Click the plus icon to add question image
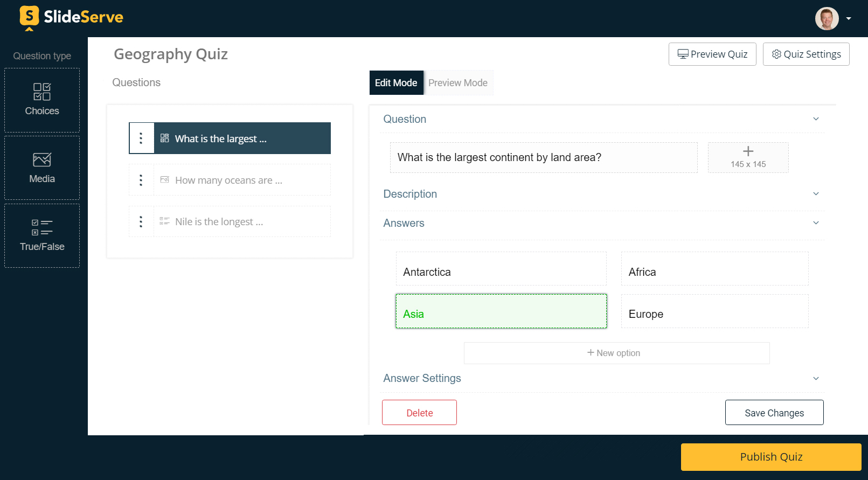The image size is (868, 480). tap(748, 152)
